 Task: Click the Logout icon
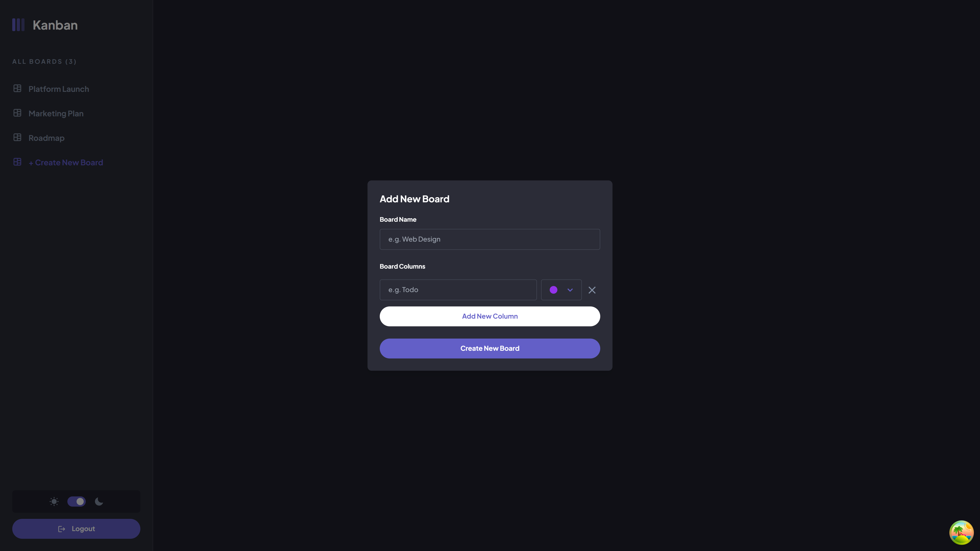(61, 528)
